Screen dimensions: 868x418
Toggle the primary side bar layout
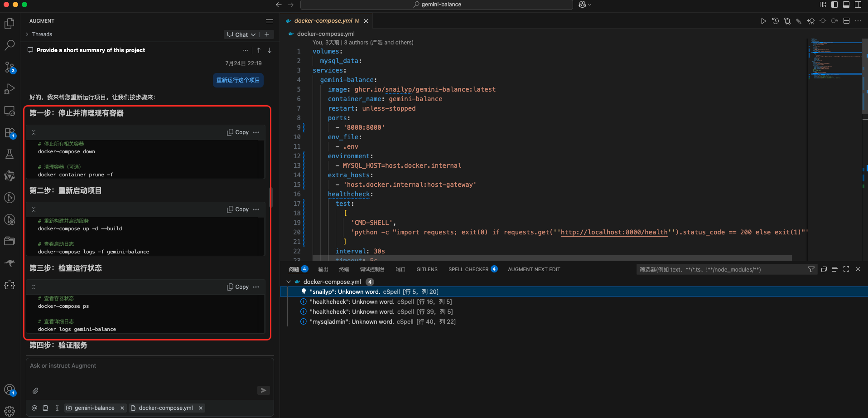click(834, 5)
